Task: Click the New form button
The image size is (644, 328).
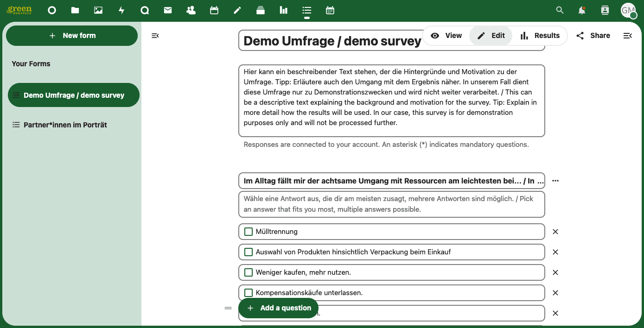Action: (x=72, y=36)
